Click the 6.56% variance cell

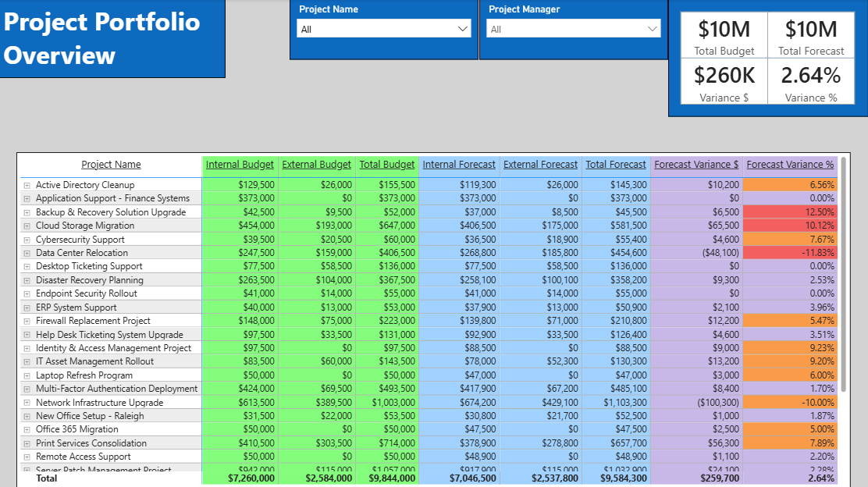point(790,185)
